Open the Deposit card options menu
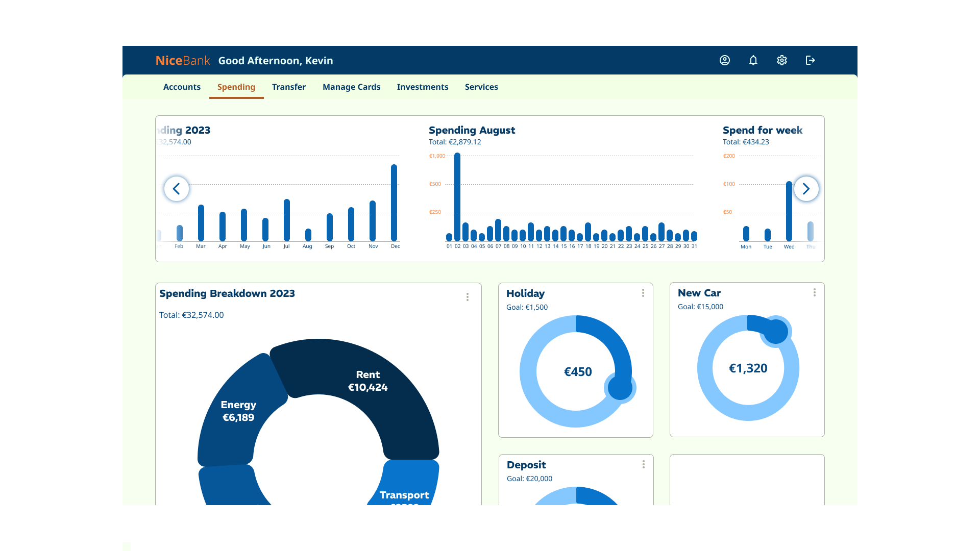This screenshot has width=980, height=551. 643,464
